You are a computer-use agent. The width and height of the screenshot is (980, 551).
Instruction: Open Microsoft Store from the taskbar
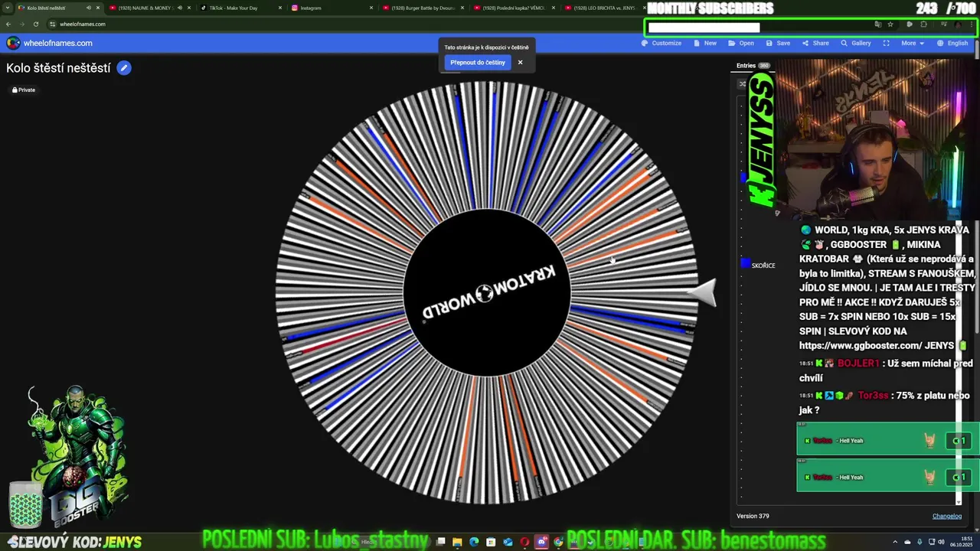[491, 542]
